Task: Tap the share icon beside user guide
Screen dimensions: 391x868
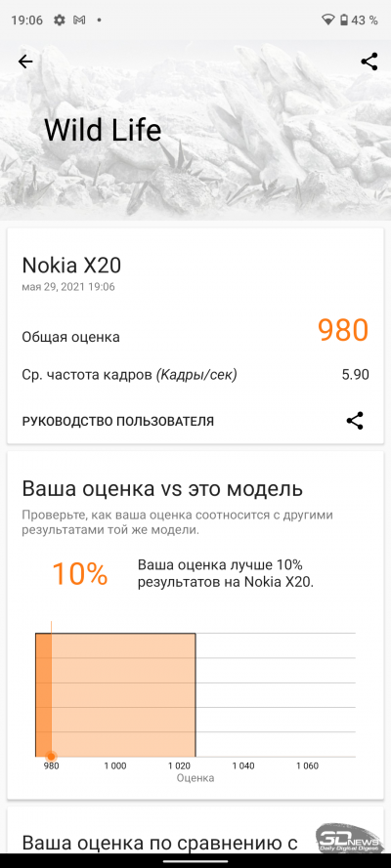Action: pos(355,421)
